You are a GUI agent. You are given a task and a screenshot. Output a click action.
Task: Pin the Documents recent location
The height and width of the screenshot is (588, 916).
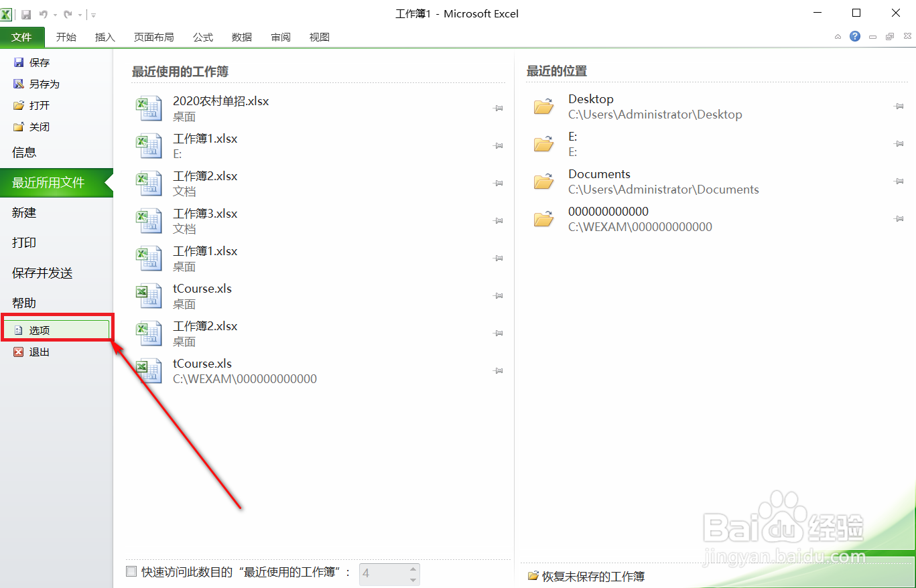coord(899,181)
